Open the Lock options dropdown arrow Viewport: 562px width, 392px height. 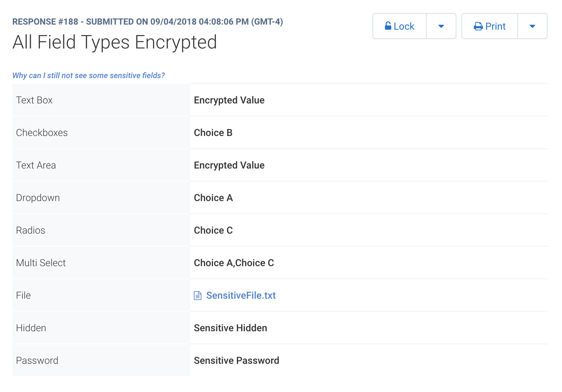click(x=441, y=26)
